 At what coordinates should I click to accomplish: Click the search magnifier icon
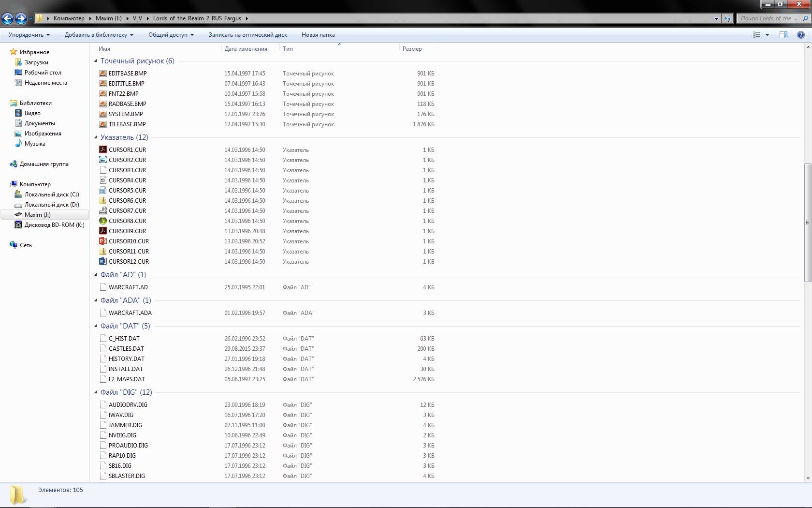tap(805, 18)
